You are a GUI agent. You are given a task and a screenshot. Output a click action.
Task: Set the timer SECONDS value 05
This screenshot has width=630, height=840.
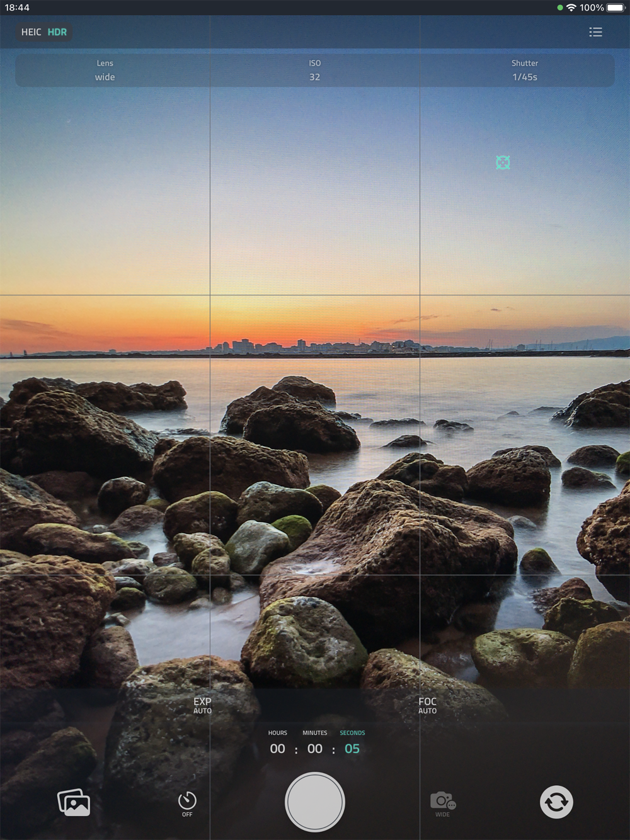[352, 749]
